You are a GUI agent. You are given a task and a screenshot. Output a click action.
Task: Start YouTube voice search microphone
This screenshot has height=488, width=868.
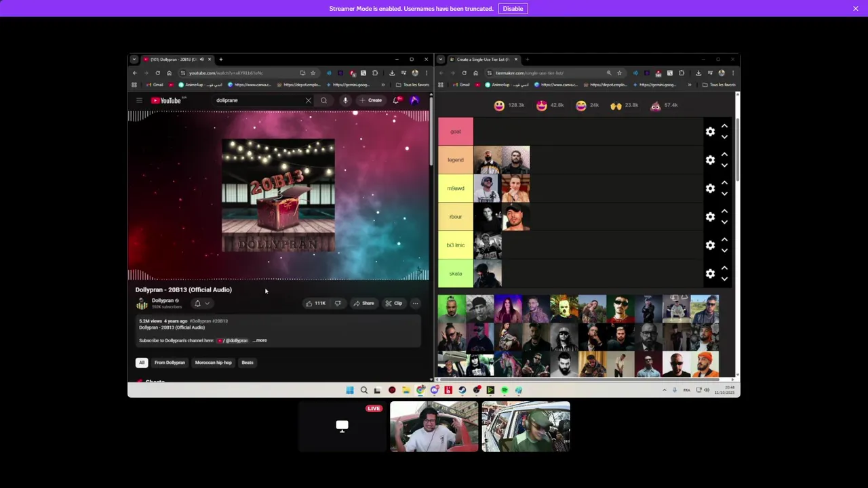click(345, 100)
